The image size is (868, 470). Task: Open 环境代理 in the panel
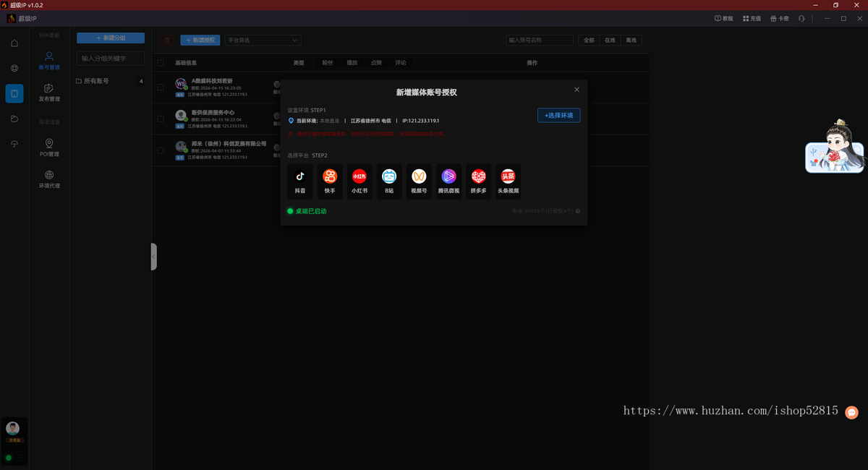point(49,179)
